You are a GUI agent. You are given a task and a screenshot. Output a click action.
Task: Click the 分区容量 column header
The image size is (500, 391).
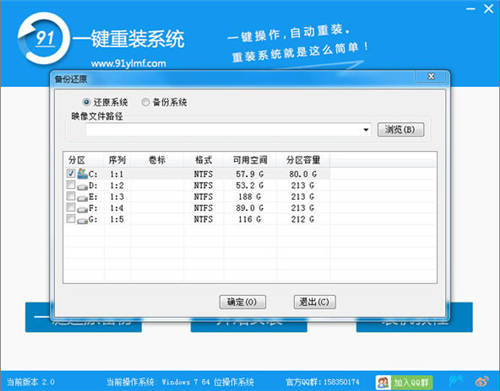click(x=303, y=160)
